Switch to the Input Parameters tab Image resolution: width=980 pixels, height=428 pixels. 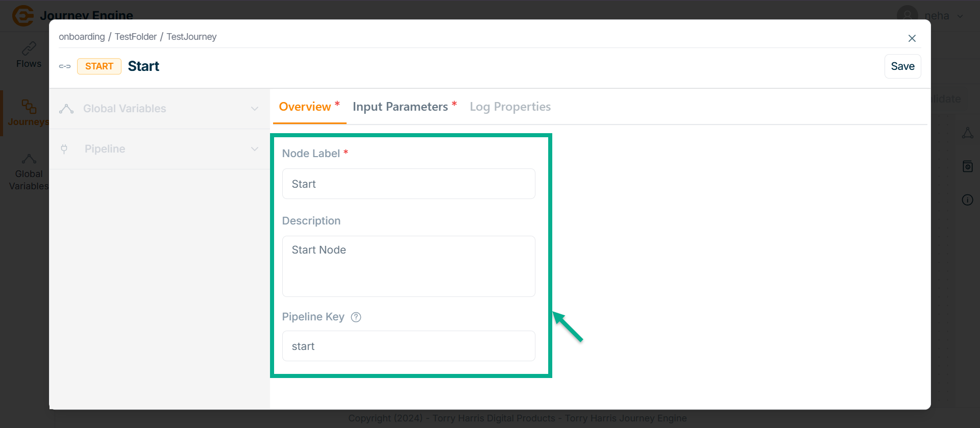400,107
